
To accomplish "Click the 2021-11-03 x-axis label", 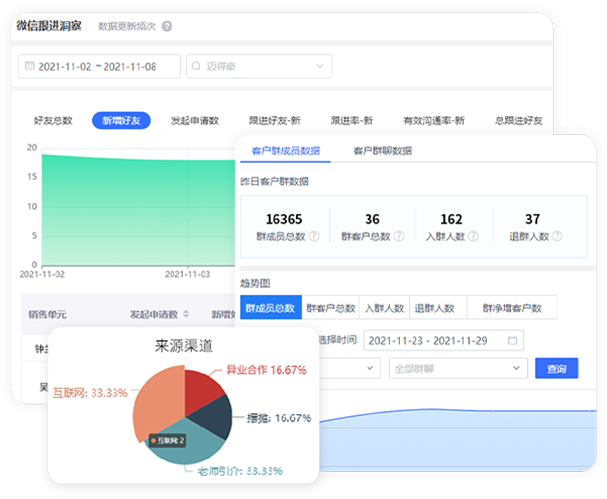I will 188,274.
